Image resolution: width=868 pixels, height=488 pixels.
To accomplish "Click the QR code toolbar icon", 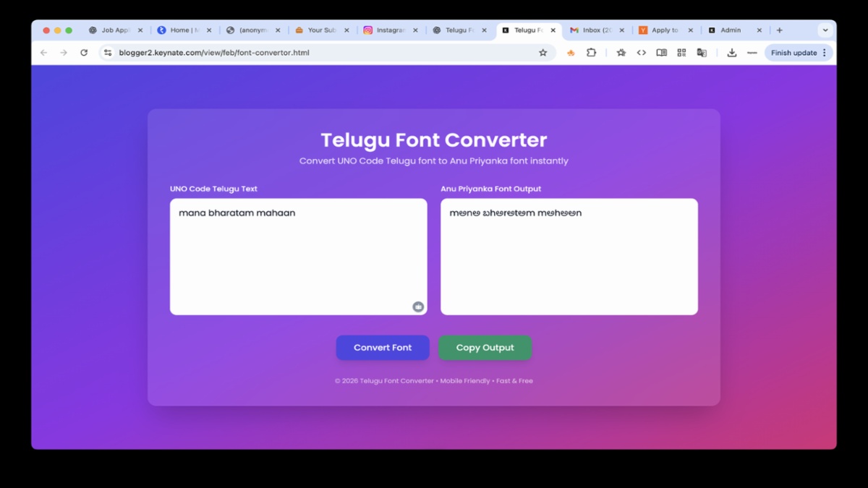I will [681, 53].
